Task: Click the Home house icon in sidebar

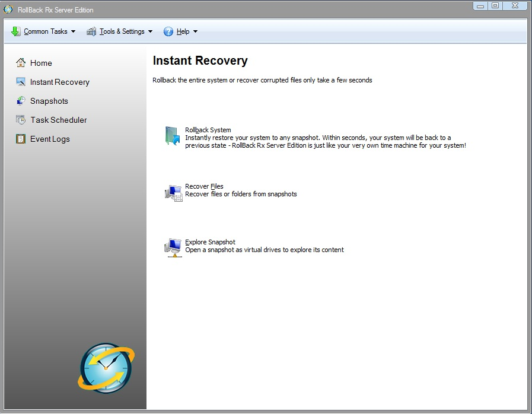Action: tap(21, 63)
